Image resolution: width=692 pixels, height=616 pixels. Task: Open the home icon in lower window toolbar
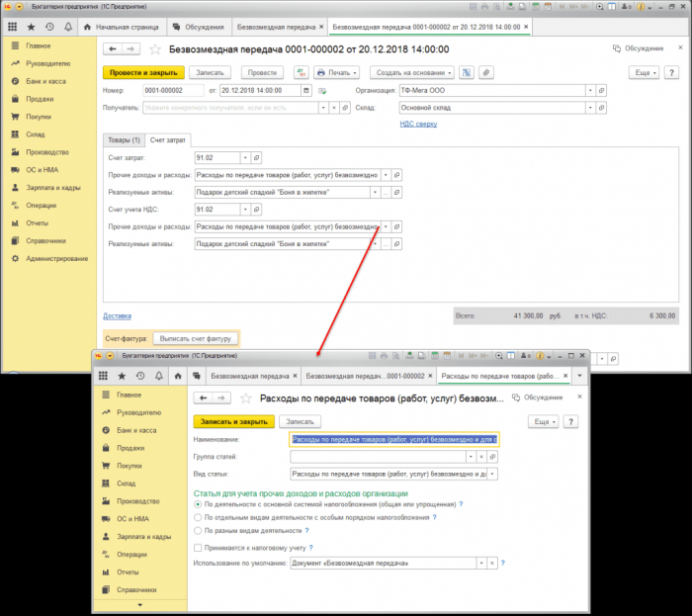[x=175, y=376]
